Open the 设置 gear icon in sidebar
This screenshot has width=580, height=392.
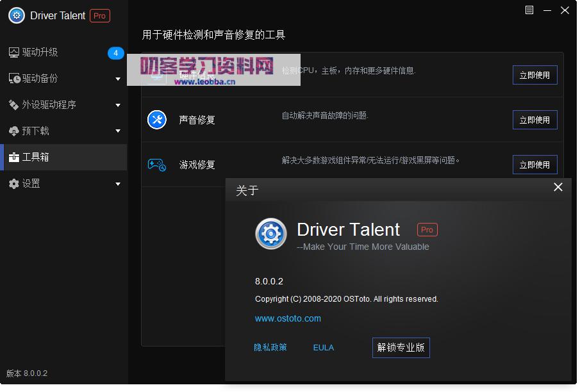coord(15,184)
